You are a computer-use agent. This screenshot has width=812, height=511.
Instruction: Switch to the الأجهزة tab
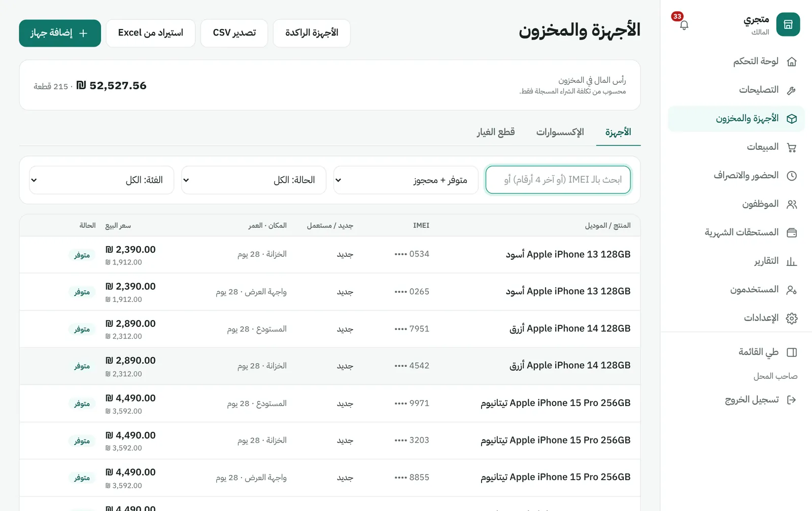[x=618, y=132]
